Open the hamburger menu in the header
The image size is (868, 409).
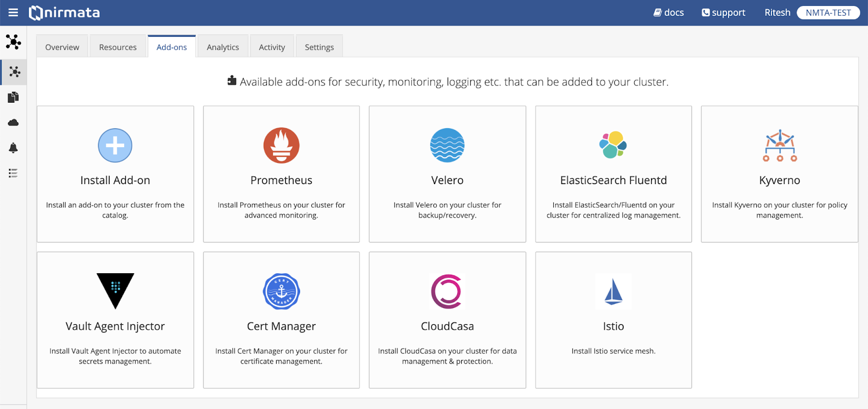(x=13, y=12)
